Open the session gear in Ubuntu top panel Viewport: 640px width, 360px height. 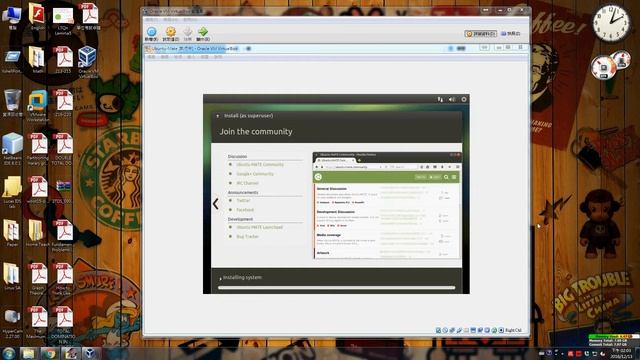[x=464, y=99]
